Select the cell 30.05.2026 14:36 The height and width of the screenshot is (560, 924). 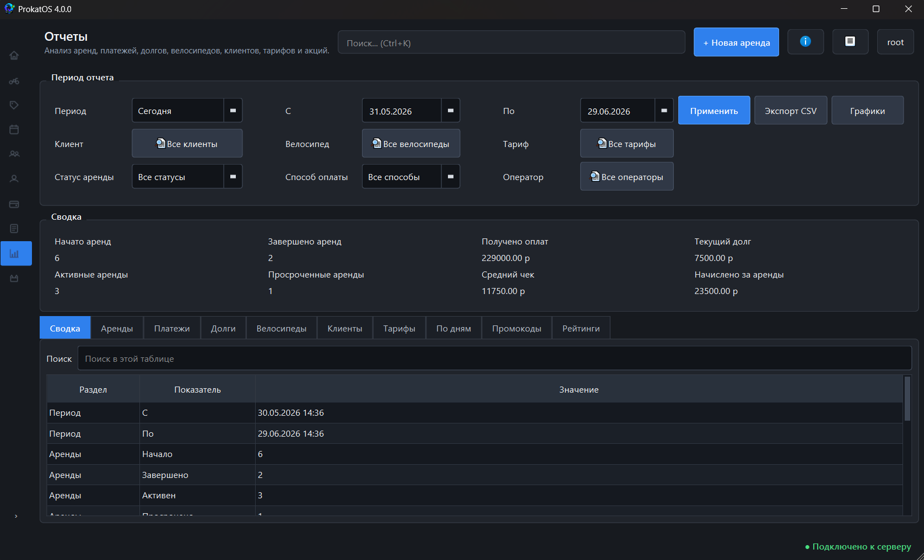[579, 412]
